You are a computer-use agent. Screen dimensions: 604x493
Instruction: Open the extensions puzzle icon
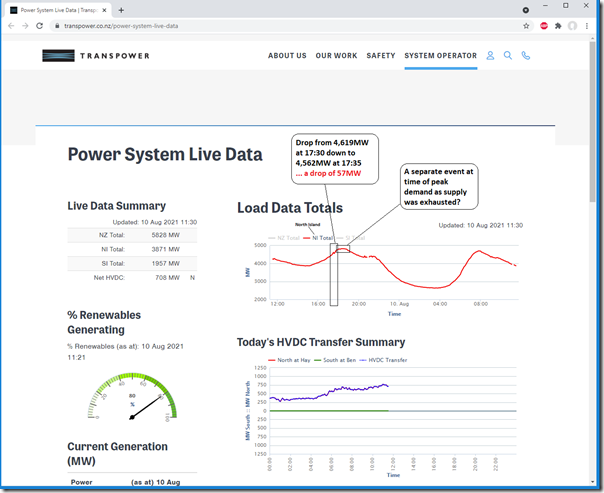click(x=558, y=26)
